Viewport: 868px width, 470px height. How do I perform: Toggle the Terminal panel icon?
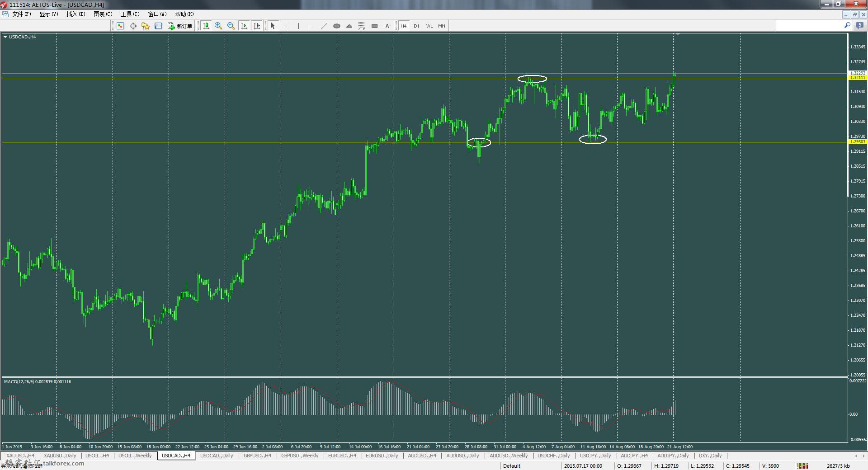click(158, 26)
